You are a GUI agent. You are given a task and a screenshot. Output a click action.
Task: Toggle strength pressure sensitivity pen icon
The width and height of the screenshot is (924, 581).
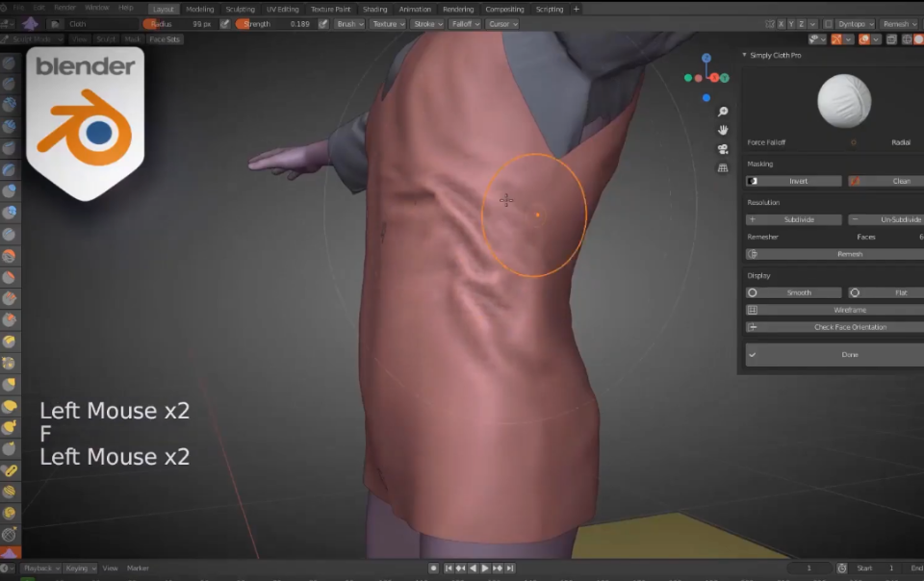323,24
